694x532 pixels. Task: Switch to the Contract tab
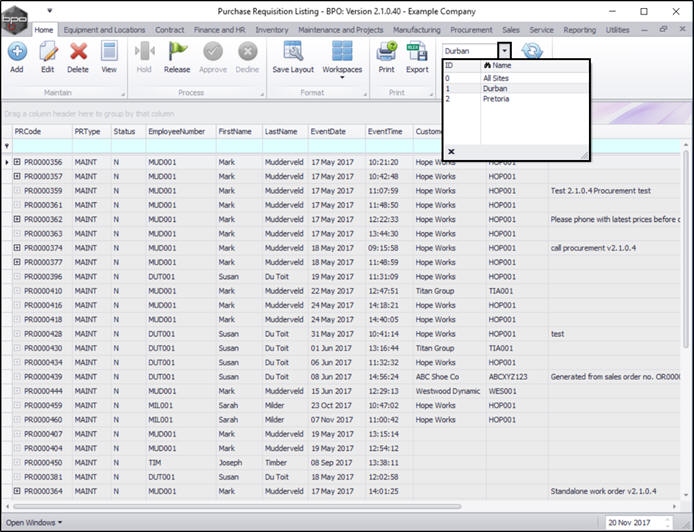[170, 30]
